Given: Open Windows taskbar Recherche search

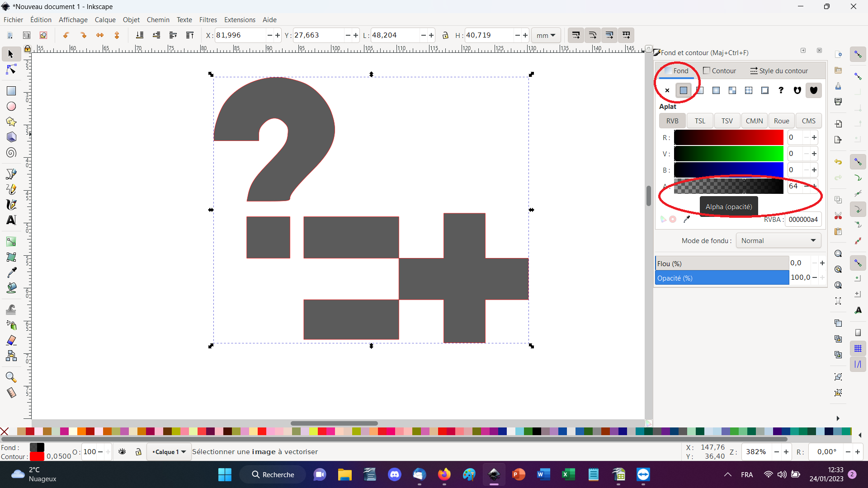Looking at the screenshot, I should pos(273,474).
